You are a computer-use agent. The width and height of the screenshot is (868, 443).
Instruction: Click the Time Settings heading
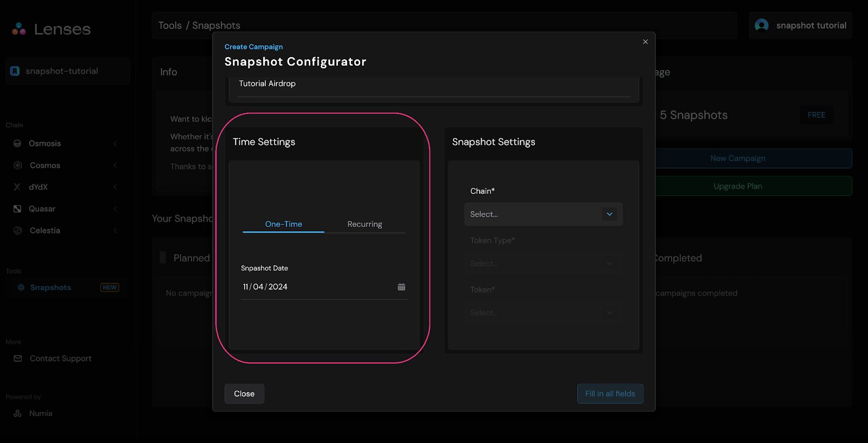click(x=264, y=142)
